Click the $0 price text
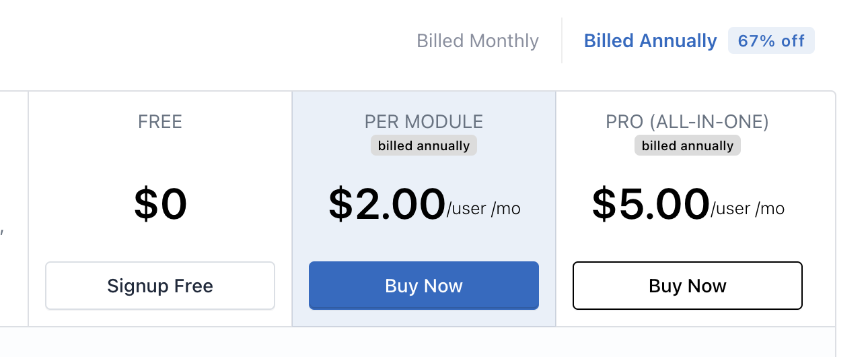 pyautogui.click(x=160, y=205)
